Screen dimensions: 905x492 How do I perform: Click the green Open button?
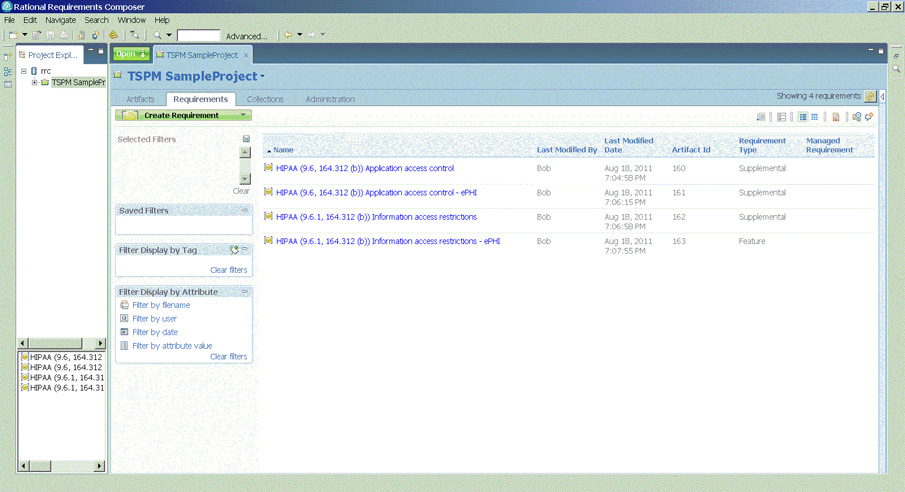[x=131, y=54]
